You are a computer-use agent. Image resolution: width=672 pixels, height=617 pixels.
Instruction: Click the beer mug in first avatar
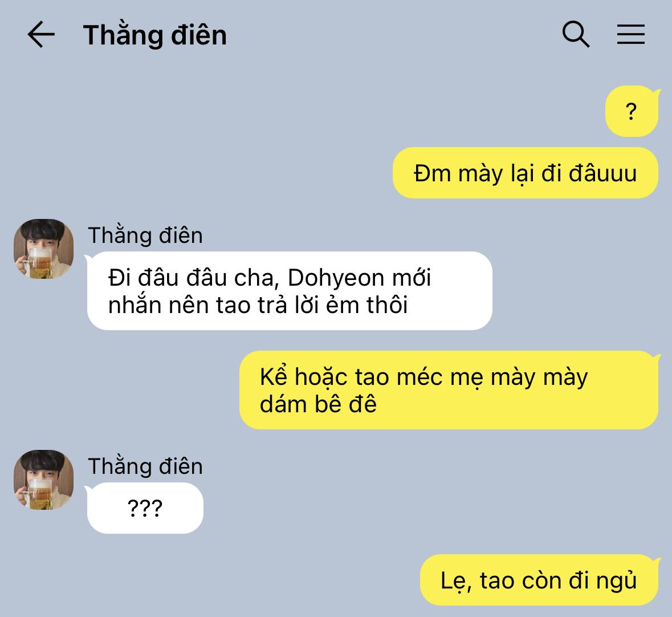[39, 262]
